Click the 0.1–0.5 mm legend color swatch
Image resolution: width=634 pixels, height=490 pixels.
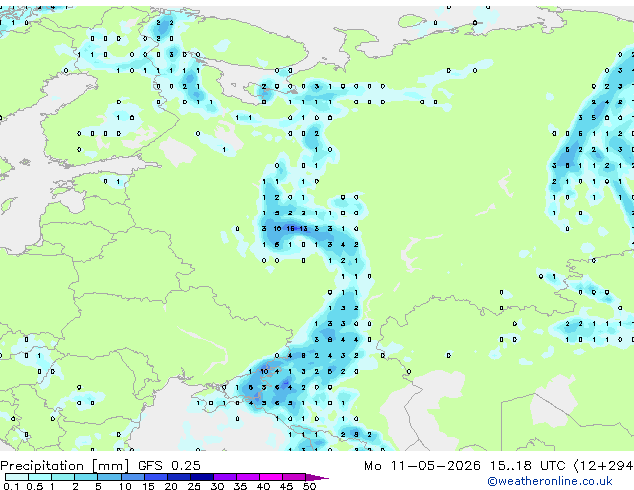pos(17,477)
